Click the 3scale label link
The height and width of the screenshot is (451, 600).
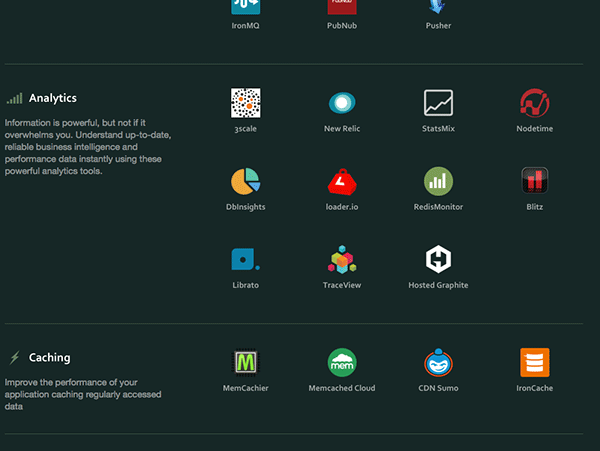pyautogui.click(x=245, y=129)
